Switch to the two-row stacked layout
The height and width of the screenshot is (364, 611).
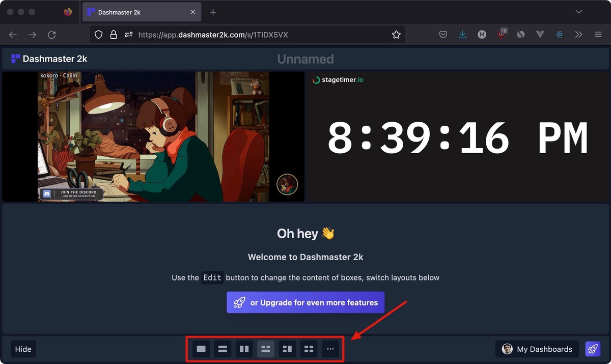[x=222, y=349]
